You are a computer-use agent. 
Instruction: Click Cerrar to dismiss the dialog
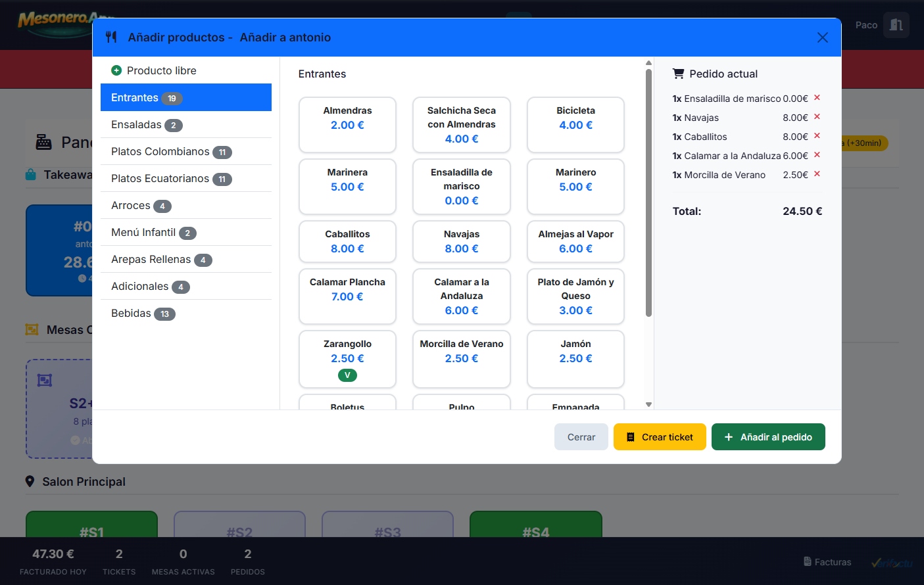[x=581, y=436]
